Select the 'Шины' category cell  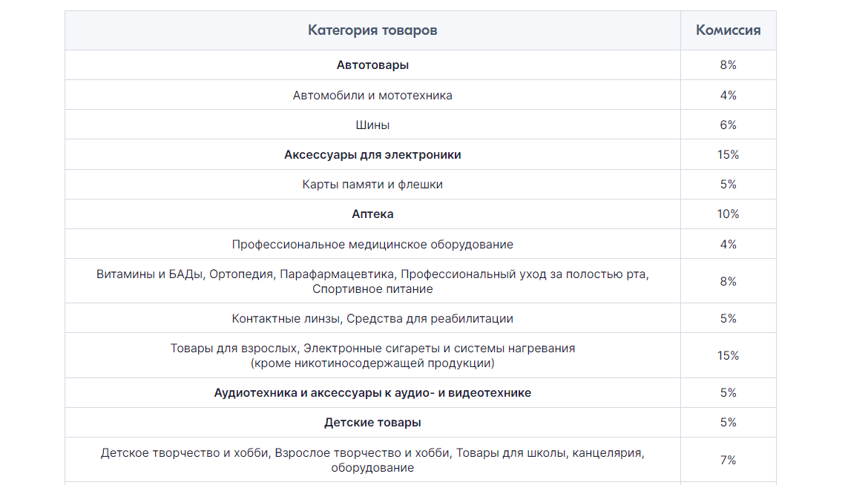372,125
